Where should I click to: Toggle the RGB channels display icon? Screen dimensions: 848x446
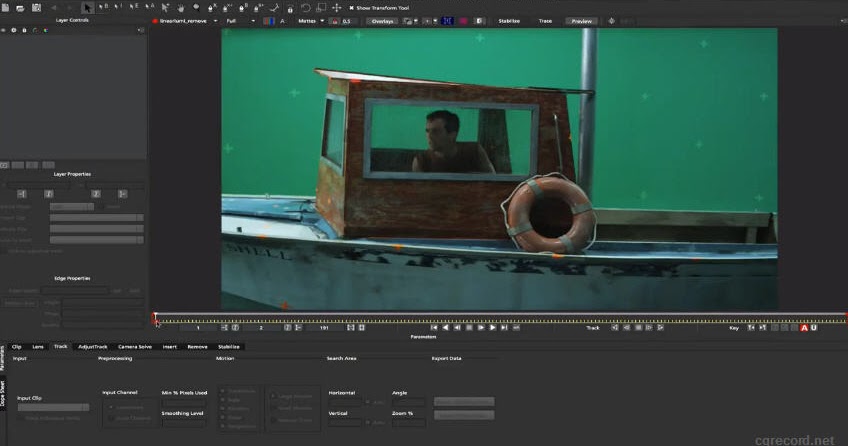point(268,21)
